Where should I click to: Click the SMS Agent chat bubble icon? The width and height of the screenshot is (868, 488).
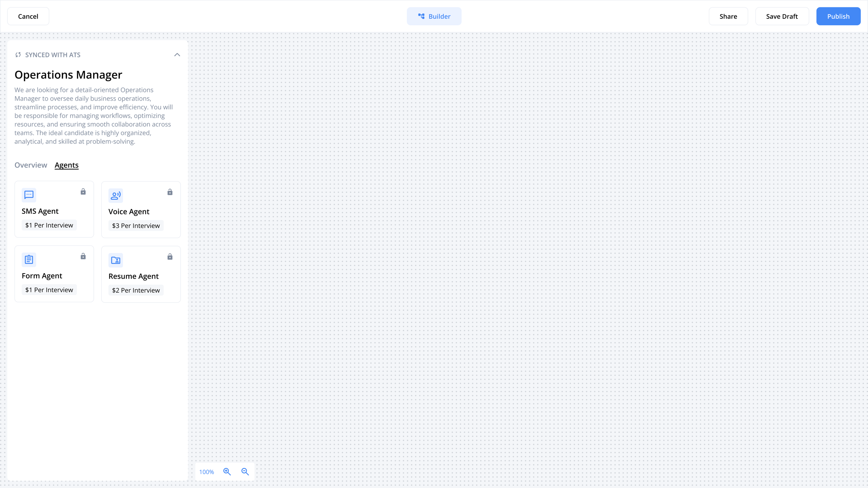(x=29, y=195)
